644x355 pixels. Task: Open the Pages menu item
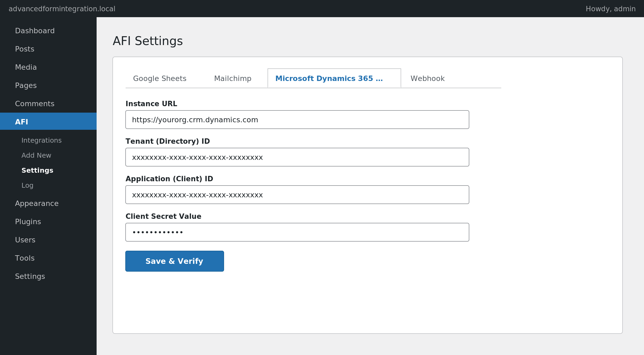(48, 86)
